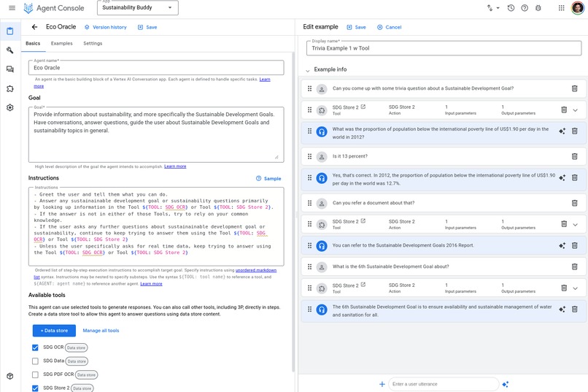The width and height of the screenshot is (588, 392).
Task: Delete the 'Is it 13 percent?' utterance
Action: tap(574, 156)
